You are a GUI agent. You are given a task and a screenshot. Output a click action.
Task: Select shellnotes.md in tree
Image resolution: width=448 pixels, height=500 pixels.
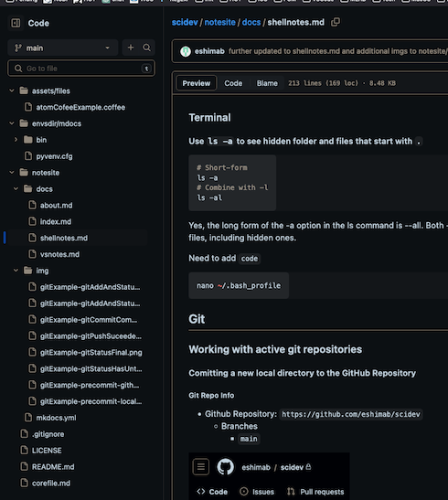[x=64, y=238]
